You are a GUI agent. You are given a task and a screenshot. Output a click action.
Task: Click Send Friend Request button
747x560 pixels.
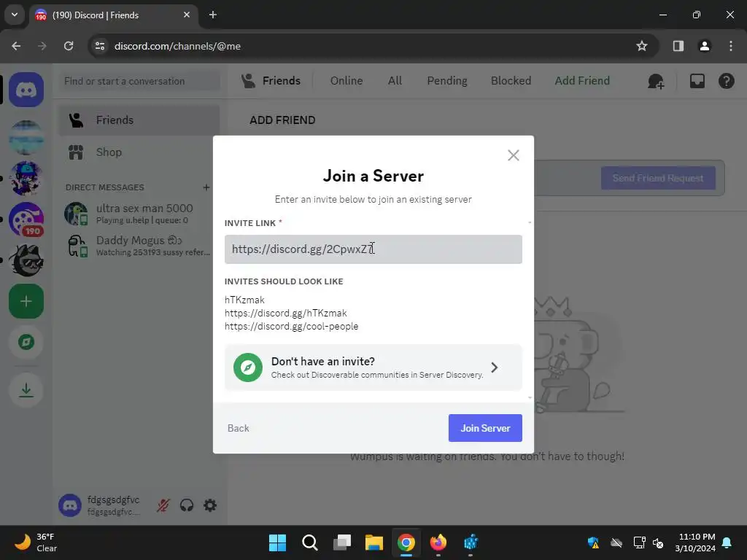658,178
